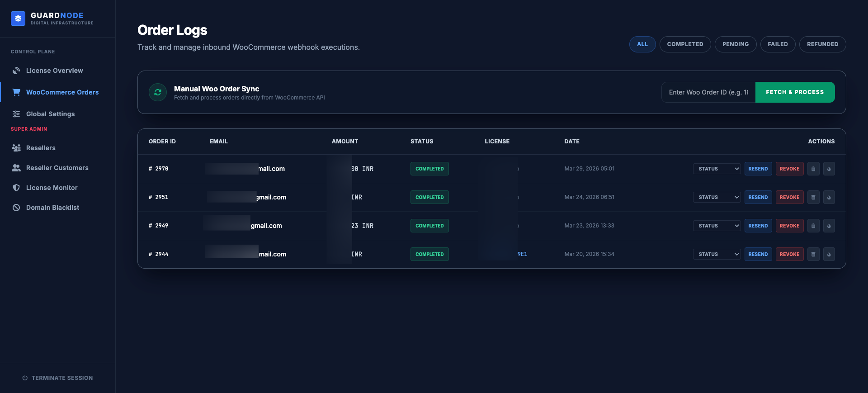Go to Reseller Customers page
The image size is (868, 393).
57,168
